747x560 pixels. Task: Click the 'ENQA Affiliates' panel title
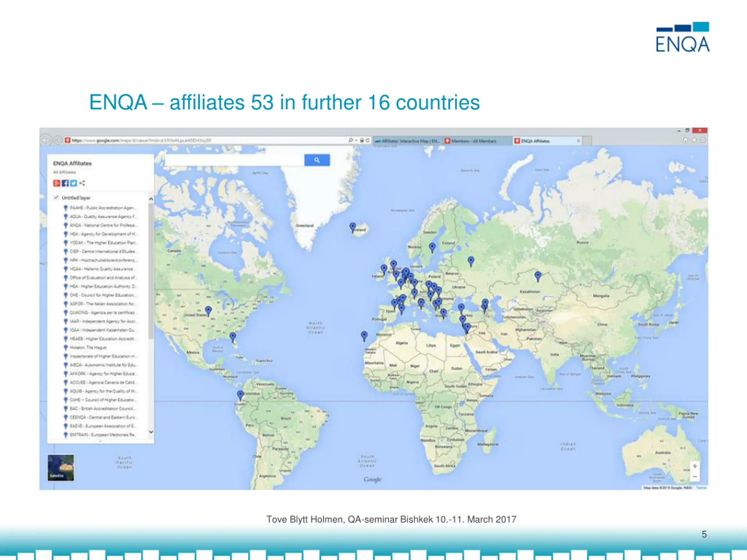click(72, 163)
